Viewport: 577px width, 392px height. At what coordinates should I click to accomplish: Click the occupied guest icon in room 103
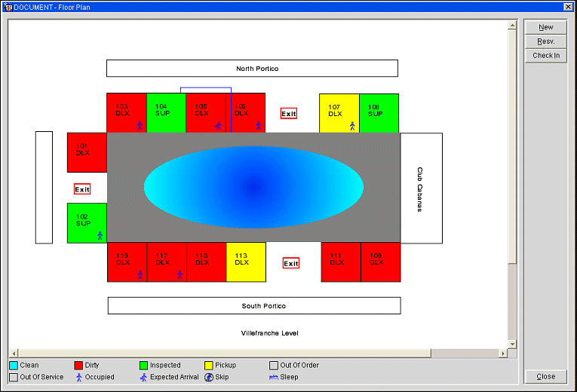tap(140, 126)
